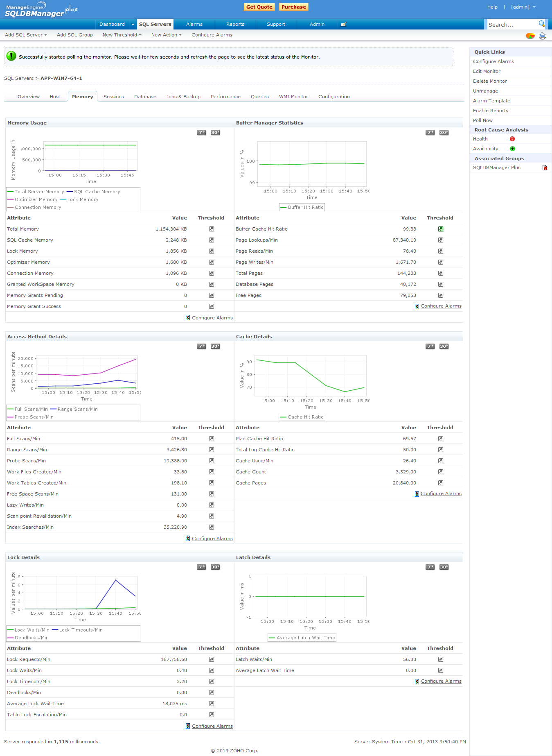Open threshold icon for Lock Requests/Min

pyautogui.click(x=211, y=659)
